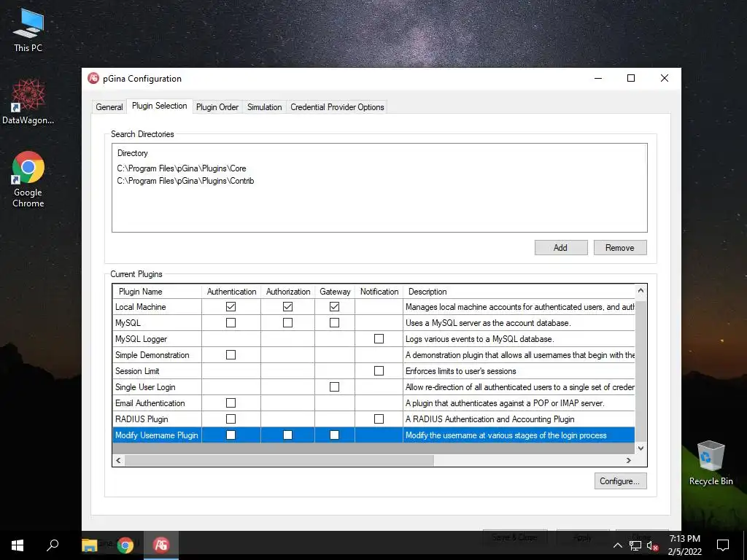
Task: Select the Plugin Selection tab
Action: point(160,106)
